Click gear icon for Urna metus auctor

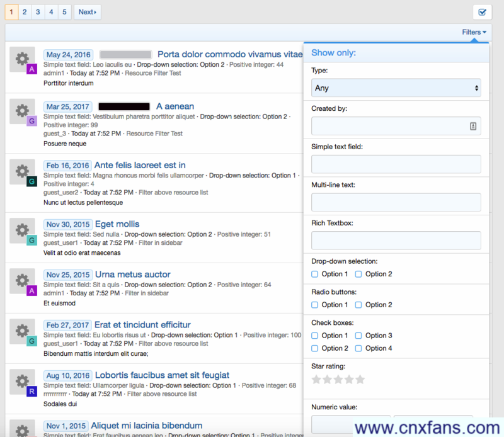[x=22, y=281]
